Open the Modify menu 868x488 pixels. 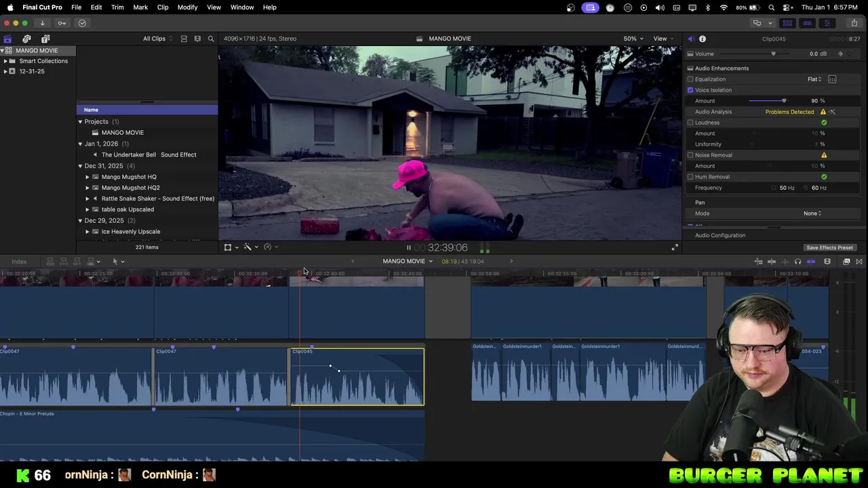pyautogui.click(x=187, y=7)
